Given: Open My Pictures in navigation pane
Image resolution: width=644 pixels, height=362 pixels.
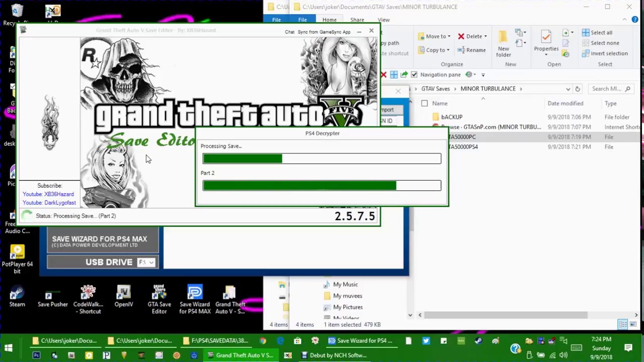Looking at the screenshot, I should tap(343, 307).
